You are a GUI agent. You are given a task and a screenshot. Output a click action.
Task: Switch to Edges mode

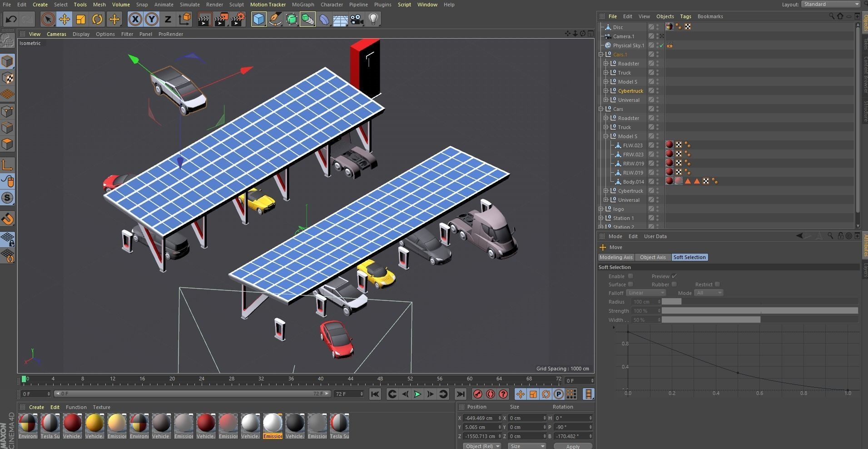click(x=8, y=128)
